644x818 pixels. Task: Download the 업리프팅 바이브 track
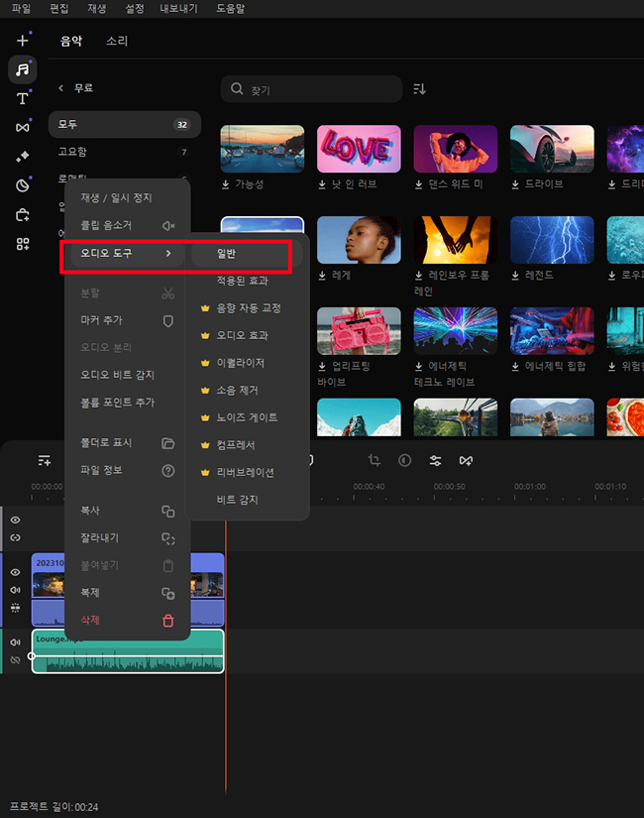[x=322, y=366]
